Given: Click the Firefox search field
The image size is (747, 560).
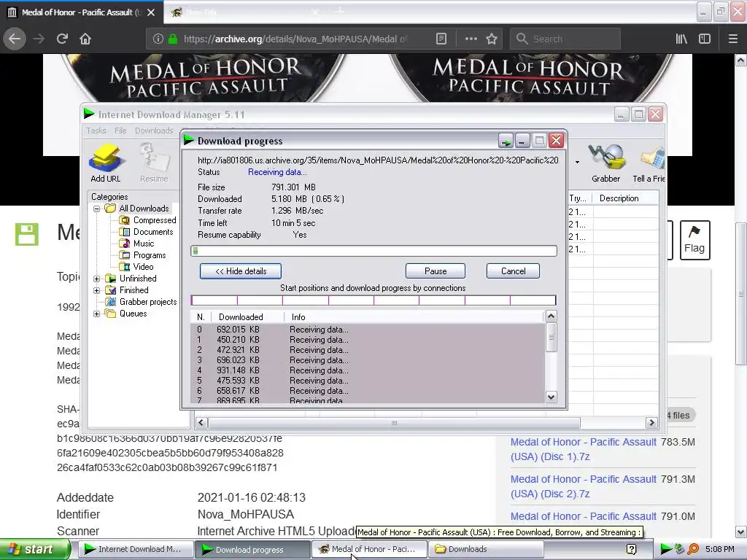Looking at the screenshot, I should click(565, 39).
